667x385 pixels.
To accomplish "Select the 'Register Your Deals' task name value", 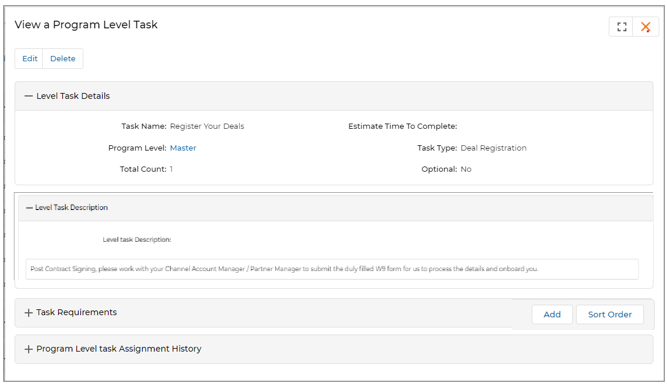I will coord(207,126).
